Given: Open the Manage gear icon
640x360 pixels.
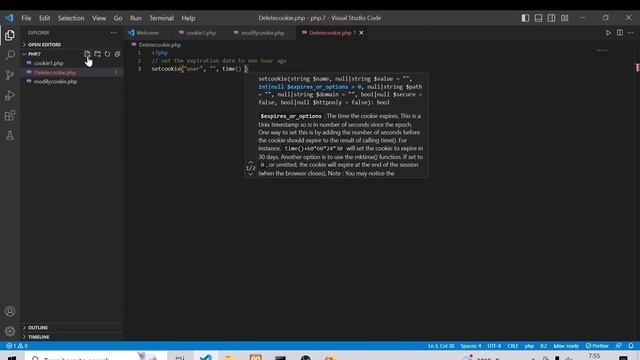Looking at the screenshot, I should [10, 331].
